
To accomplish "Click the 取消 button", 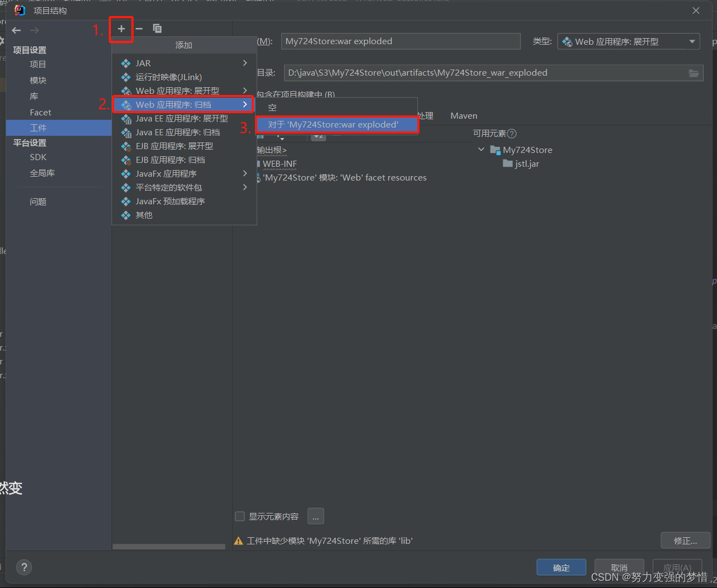I will point(619,568).
